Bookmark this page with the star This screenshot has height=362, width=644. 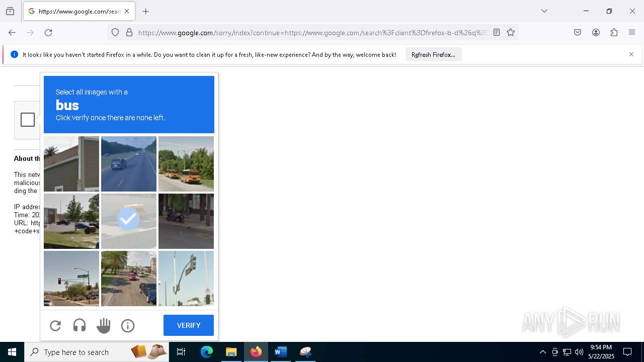511,33
